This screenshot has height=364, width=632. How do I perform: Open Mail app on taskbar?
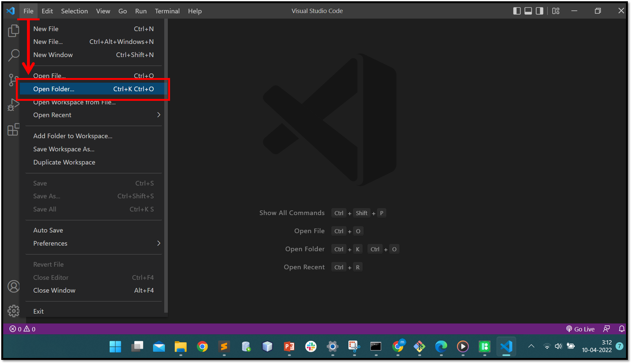point(159,347)
